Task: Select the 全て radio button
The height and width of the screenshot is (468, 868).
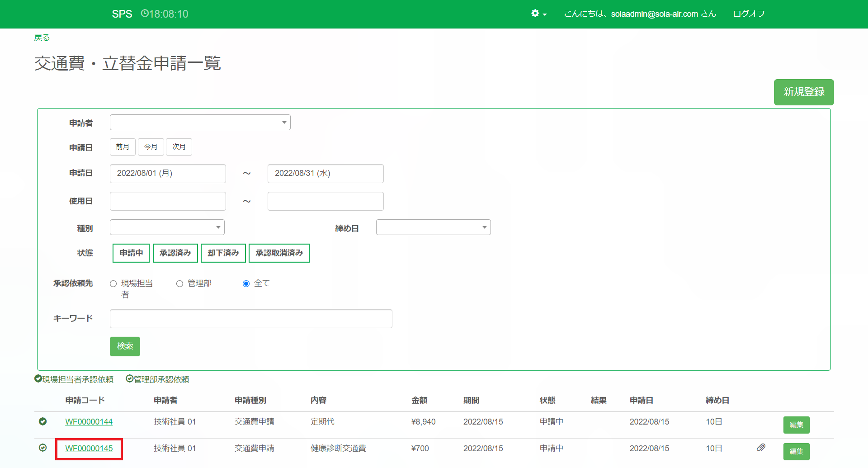Action: [x=246, y=284]
